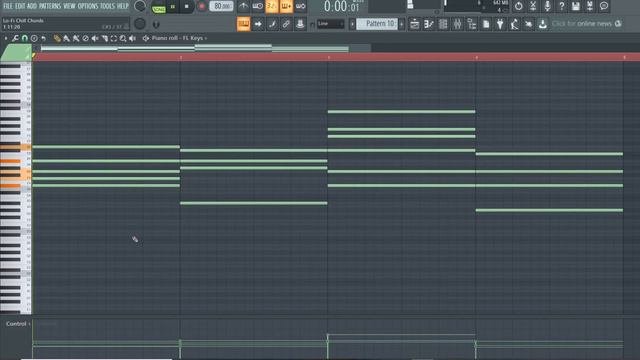Select the mute tool
The image size is (640, 360).
(95, 38)
